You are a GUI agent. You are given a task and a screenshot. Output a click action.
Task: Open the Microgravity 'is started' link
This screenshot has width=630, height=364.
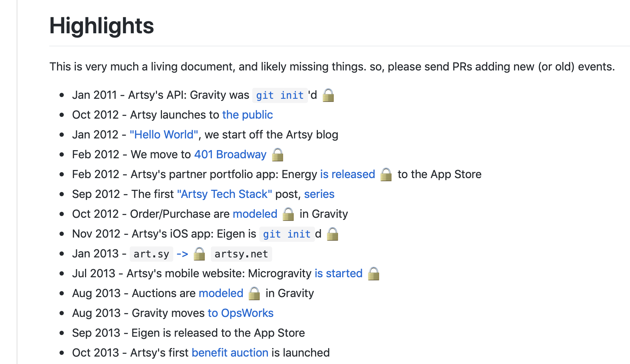[x=338, y=273]
